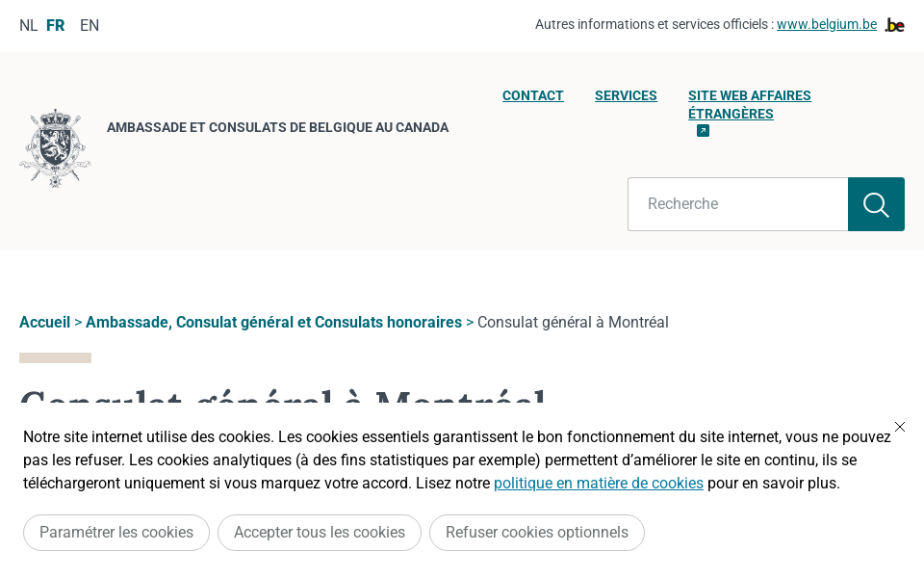Visit www.belgium.be
The height and width of the screenshot is (578, 924).
(x=827, y=24)
